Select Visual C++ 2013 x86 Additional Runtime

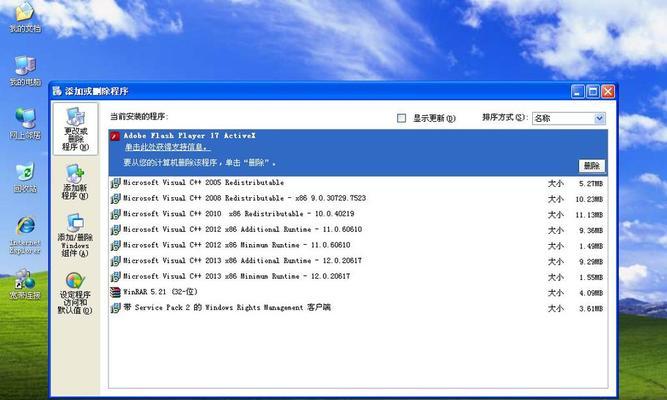click(x=242, y=261)
